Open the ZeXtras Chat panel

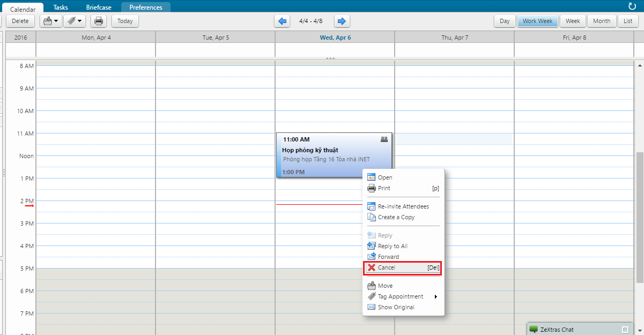click(580, 329)
